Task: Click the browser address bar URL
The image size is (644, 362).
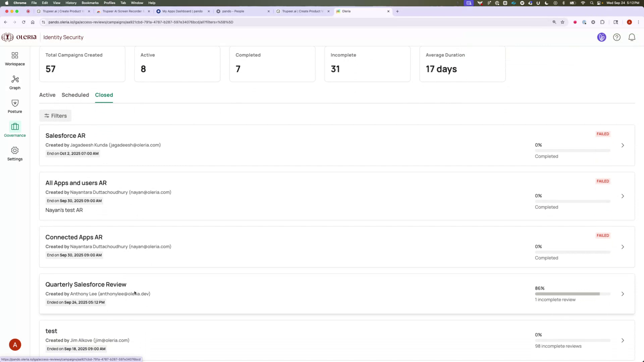Action: coord(141,22)
